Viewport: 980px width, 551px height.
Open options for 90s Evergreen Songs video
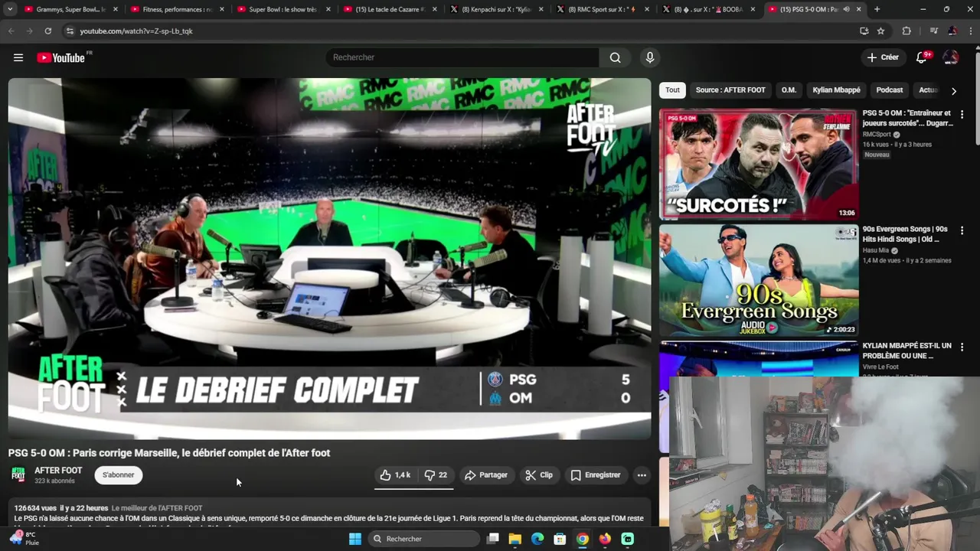coord(962,230)
